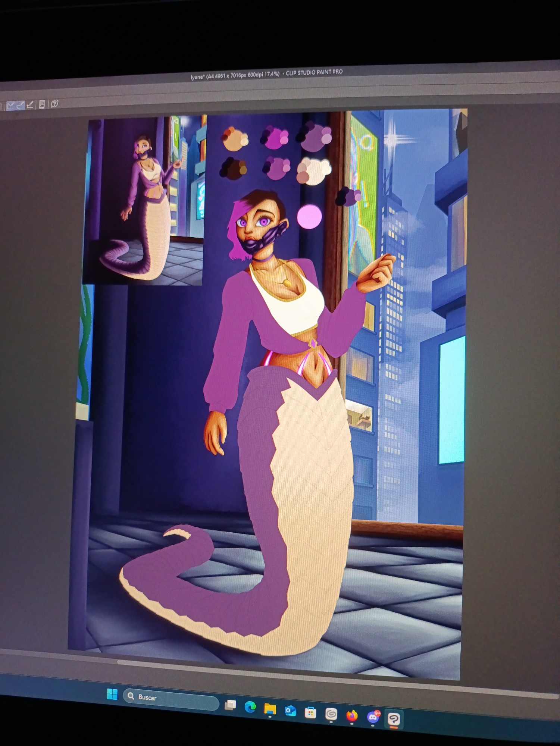Open Microsoft Store from the taskbar

[310, 713]
